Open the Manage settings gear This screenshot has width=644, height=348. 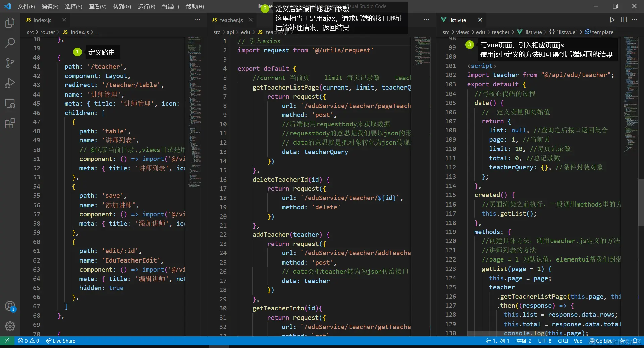[x=10, y=326]
